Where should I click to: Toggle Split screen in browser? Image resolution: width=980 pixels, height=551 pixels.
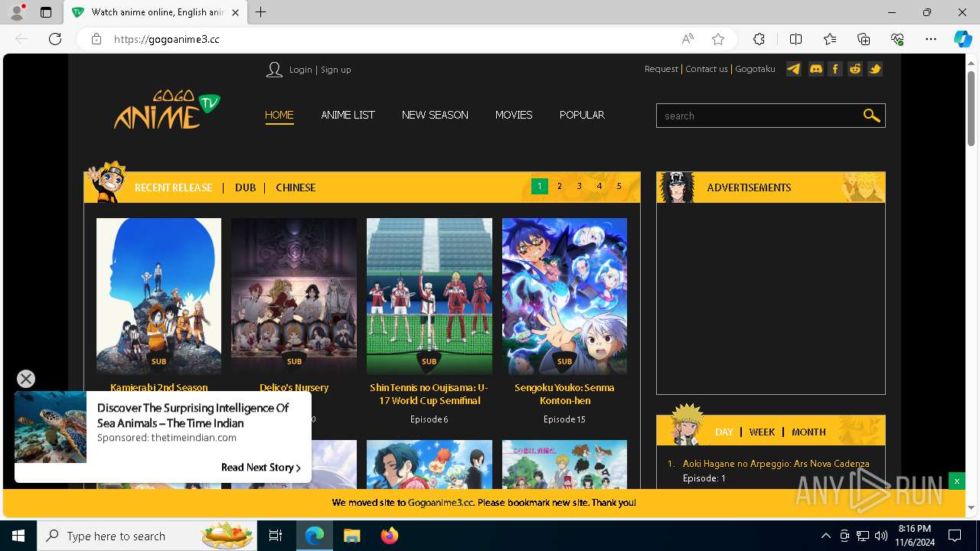tap(795, 39)
